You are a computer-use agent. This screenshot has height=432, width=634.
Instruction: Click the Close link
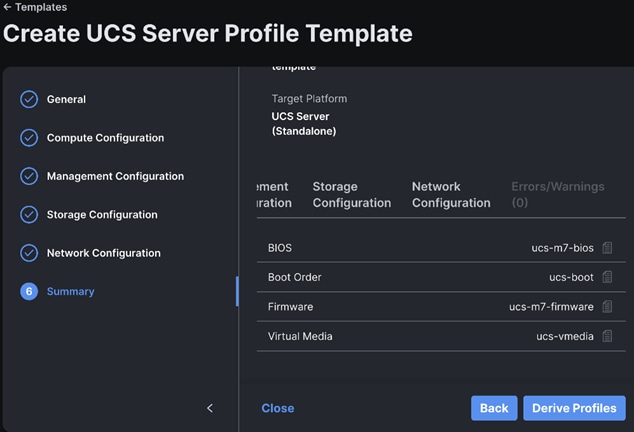(278, 408)
